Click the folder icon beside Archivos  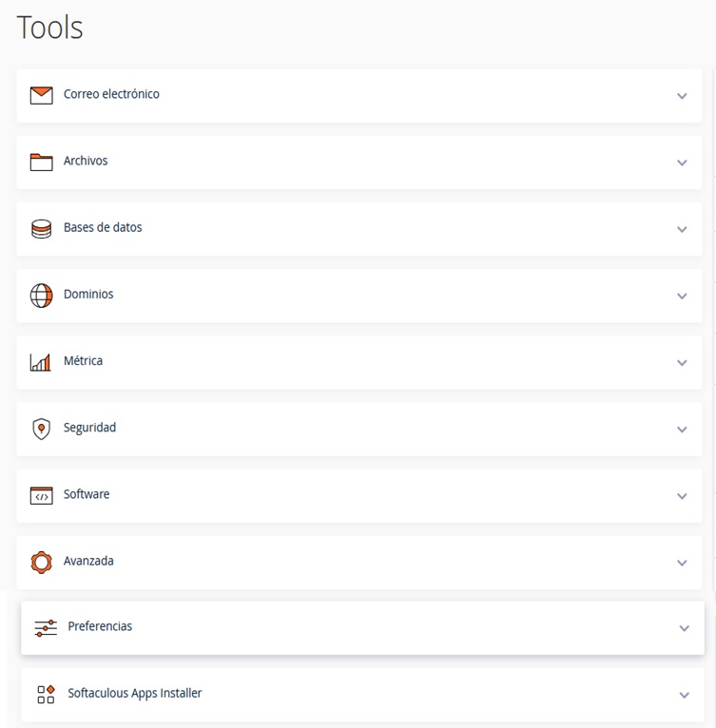pos(41,162)
